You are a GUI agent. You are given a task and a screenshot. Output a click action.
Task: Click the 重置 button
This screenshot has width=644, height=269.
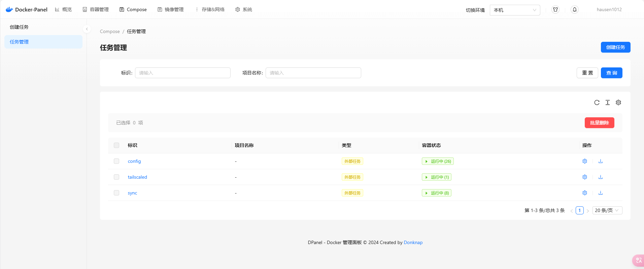[587, 73]
